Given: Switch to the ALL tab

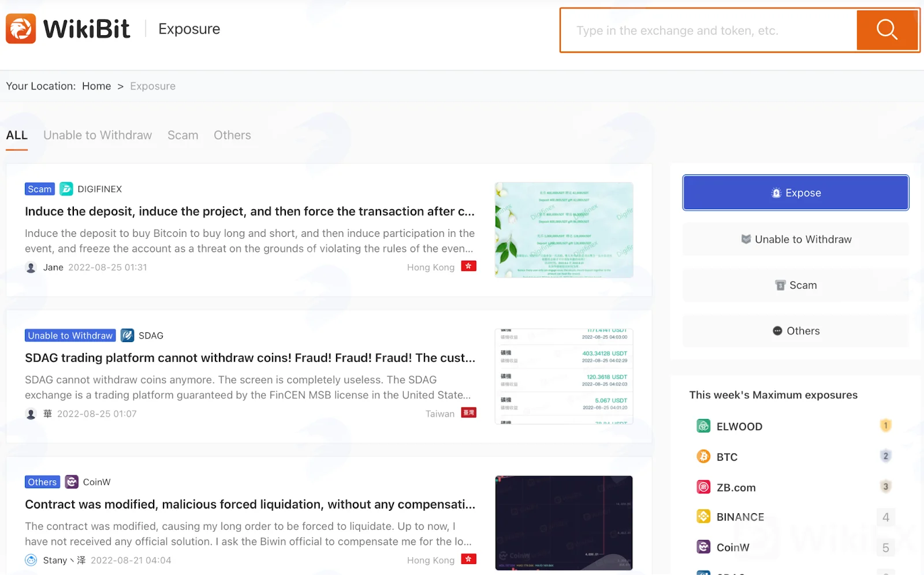Looking at the screenshot, I should (17, 135).
